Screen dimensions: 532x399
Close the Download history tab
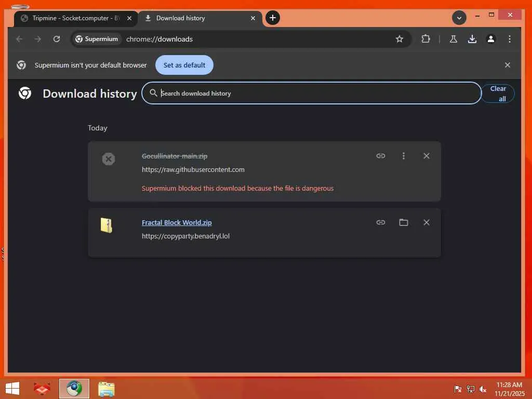click(253, 18)
